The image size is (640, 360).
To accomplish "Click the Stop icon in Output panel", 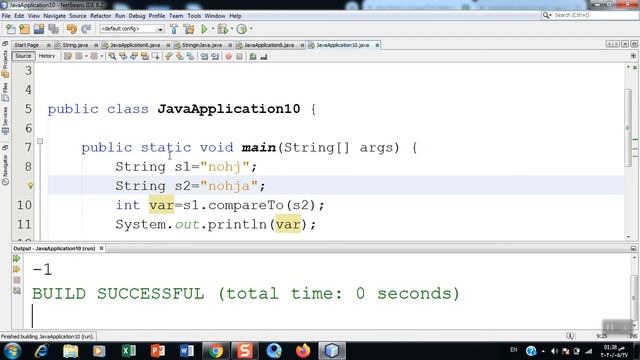I will tap(17, 280).
